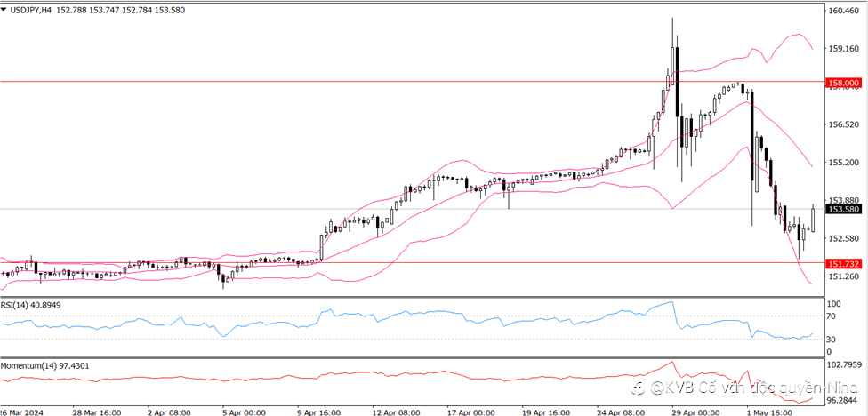Click the RSI(14) 40.8949 indicator label

click(x=30, y=304)
